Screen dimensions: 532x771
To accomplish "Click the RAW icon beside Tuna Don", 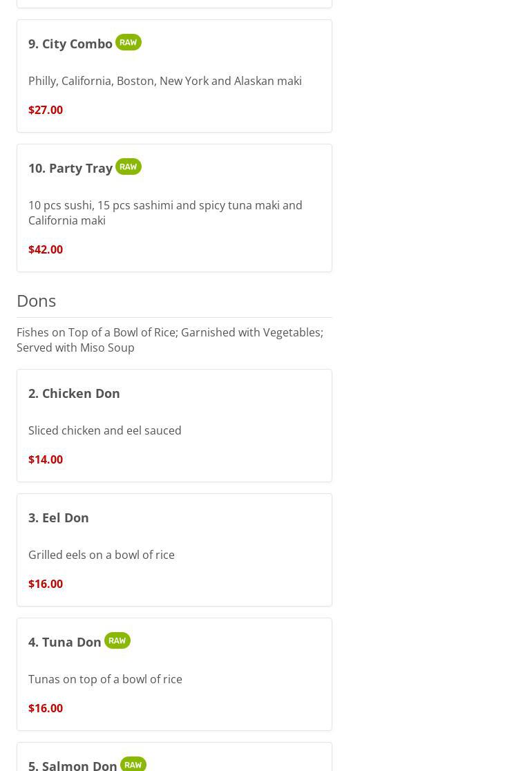I will tap(117, 640).
